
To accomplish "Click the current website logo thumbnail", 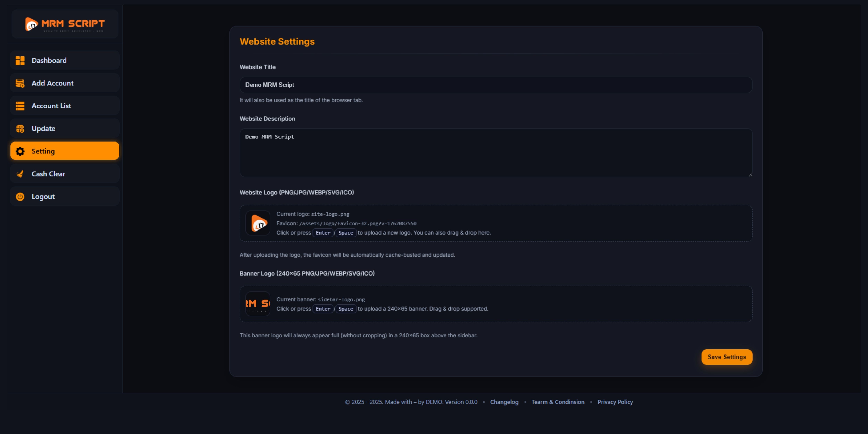I will (258, 223).
